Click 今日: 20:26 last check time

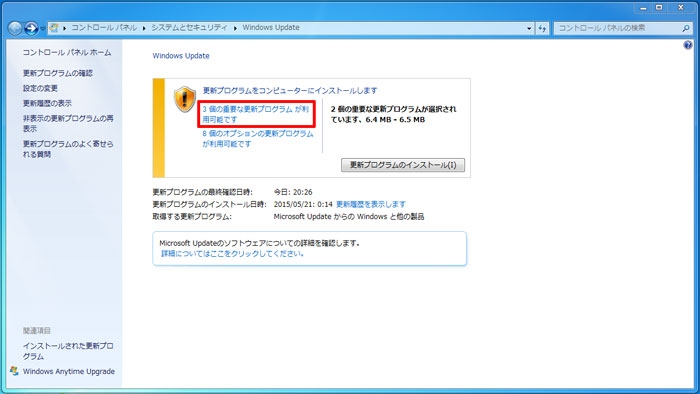293,192
